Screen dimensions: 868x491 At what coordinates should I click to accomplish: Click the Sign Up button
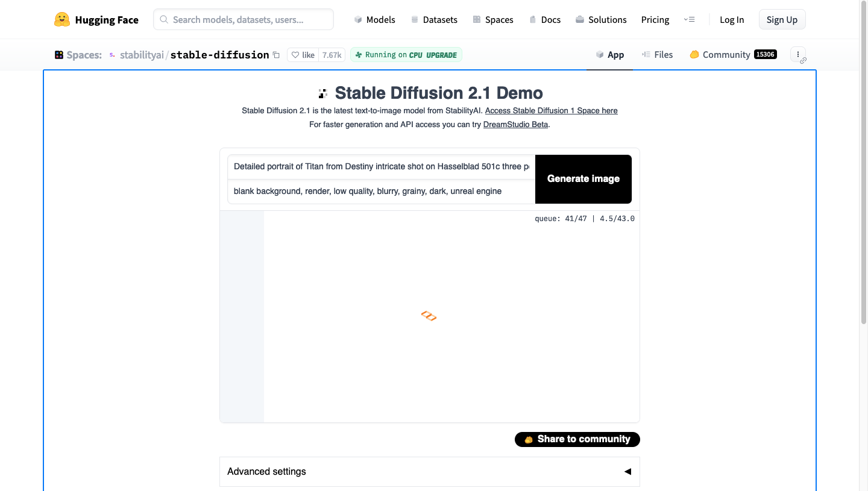click(782, 20)
